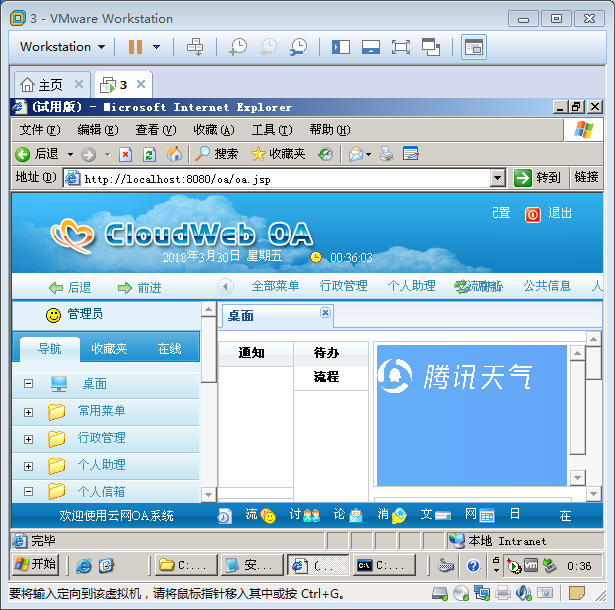Click the IE Edit page icon
615x610 pixels.
click(x=411, y=153)
